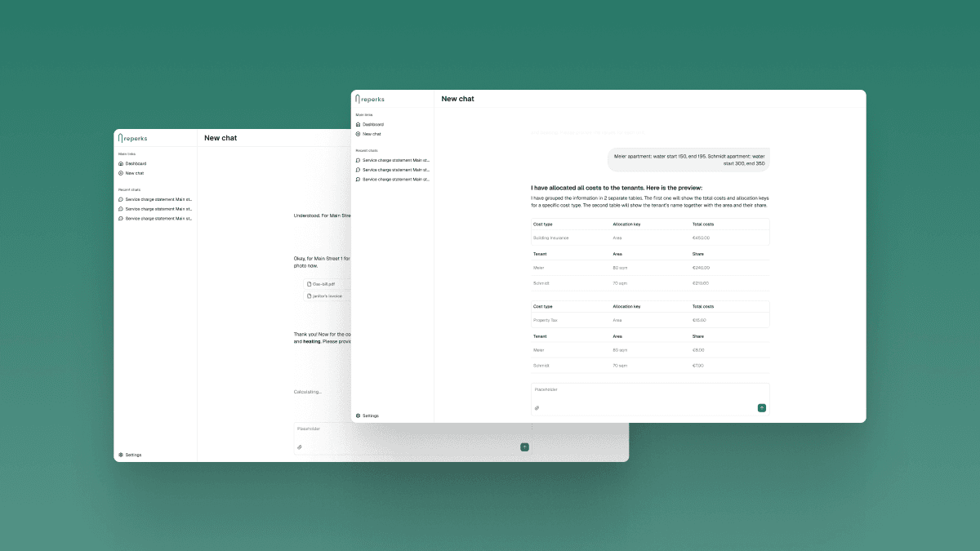Image resolution: width=980 pixels, height=551 pixels.
Task: Click the reperks logo in front window
Action: pyautogui.click(x=370, y=99)
